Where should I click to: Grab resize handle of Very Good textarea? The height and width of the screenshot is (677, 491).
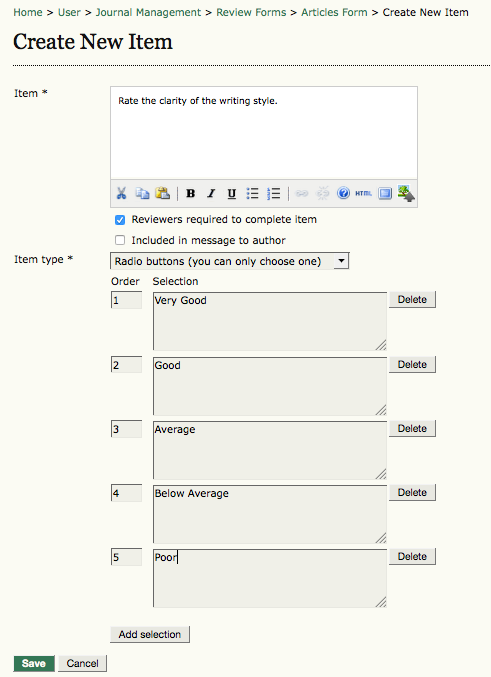coord(381,345)
